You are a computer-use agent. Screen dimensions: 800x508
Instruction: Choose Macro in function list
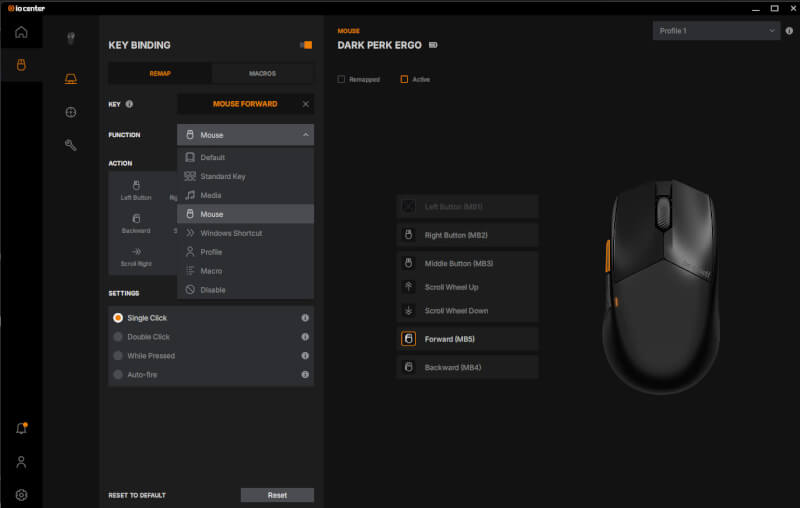pyautogui.click(x=245, y=270)
